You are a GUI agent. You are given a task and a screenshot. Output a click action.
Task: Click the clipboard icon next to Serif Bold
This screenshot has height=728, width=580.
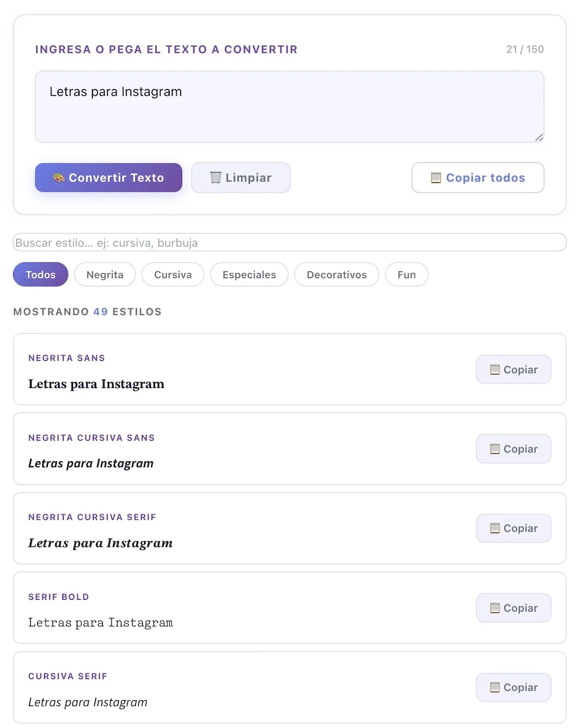pyautogui.click(x=495, y=608)
